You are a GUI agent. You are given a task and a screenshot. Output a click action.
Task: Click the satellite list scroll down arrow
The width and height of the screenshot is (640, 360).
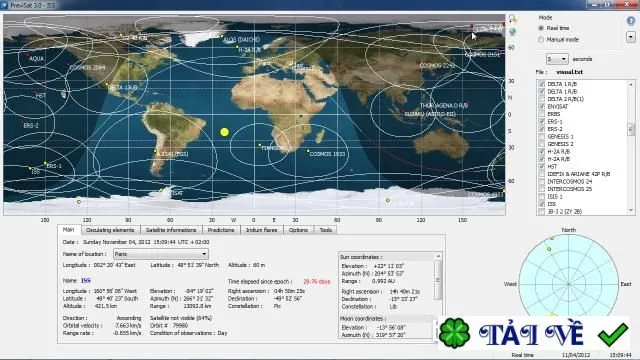pyautogui.click(x=631, y=211)
